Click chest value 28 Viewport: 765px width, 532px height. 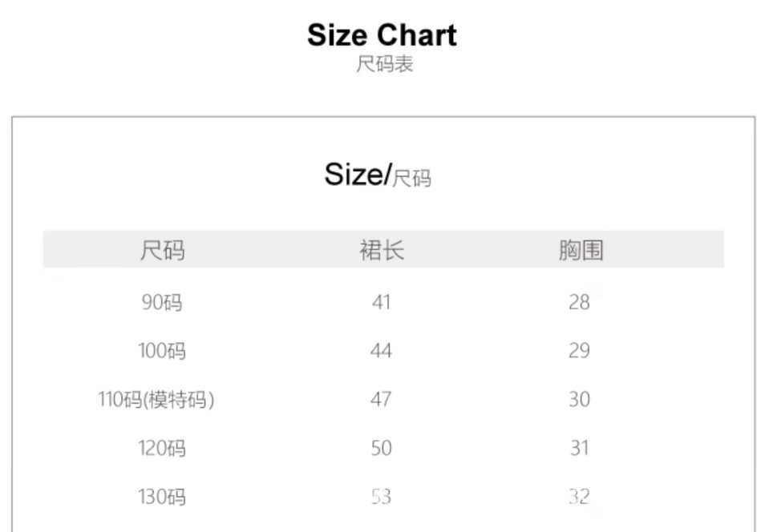[x=579, y=303]
